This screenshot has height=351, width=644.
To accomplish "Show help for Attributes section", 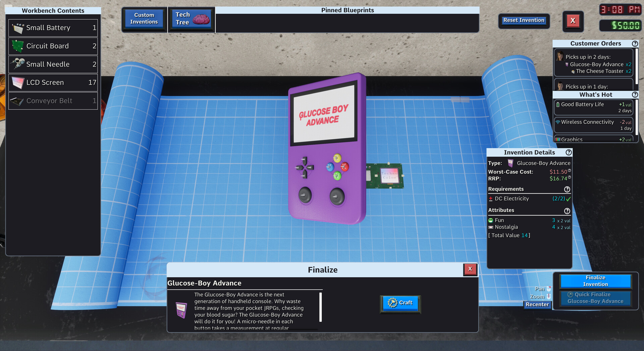I will tap(567, 211).
